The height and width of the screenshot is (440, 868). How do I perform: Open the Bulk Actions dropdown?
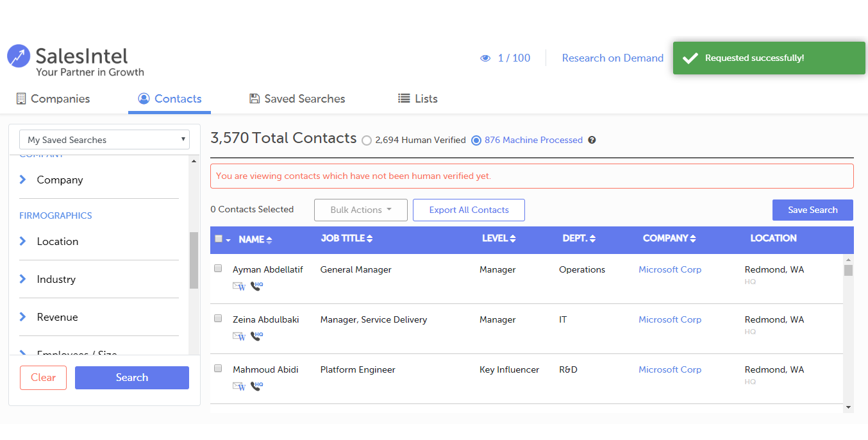[x=361, y=210]
